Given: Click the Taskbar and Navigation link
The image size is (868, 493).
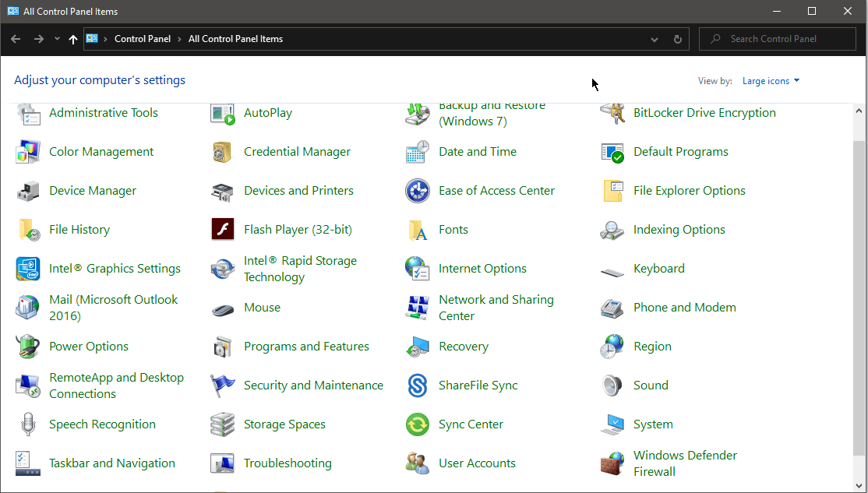Looking at the screenshot, I should tap(112, 463).
